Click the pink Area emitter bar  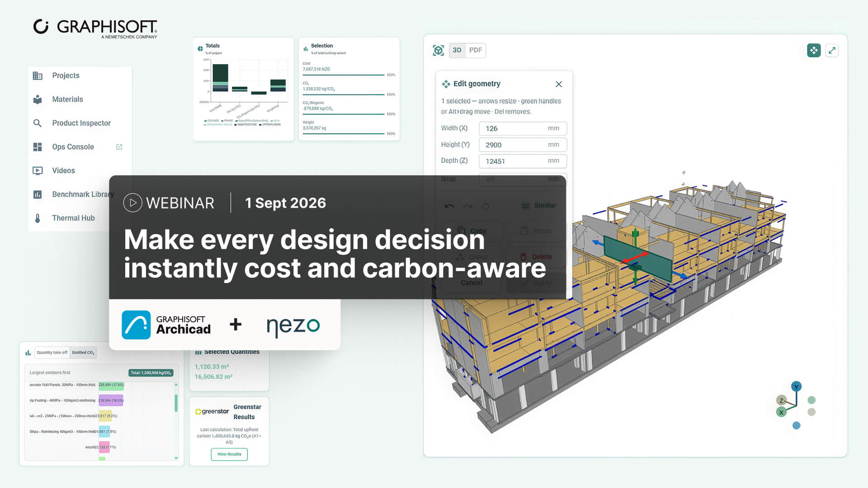point(104,447)
